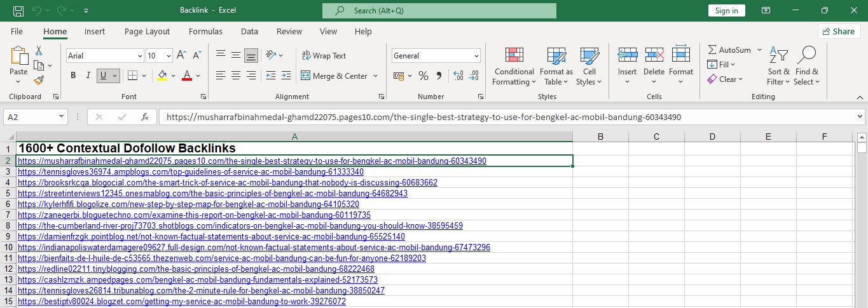Image resolution: width=868 pixels, height=308 pixels.
Task: Decrease font size with smaller A icon
Action: (196, 56)
